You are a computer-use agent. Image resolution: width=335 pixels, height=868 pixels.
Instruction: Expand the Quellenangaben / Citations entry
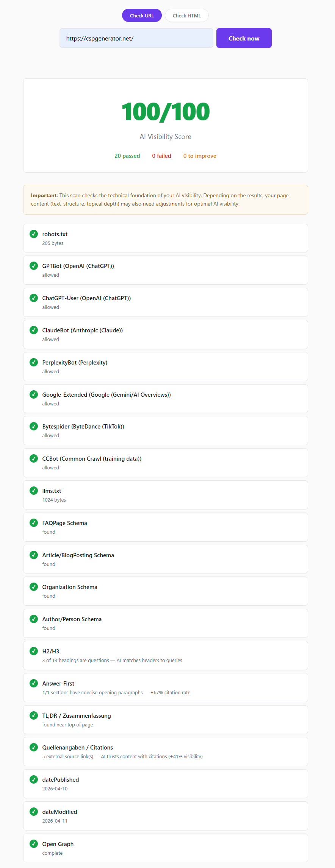pos(165,751)
